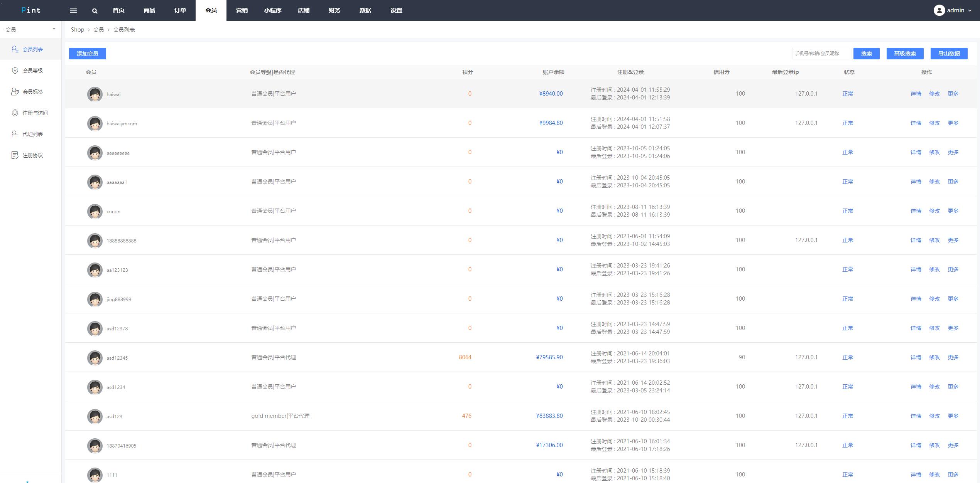Switch to the 订单 top menu
Viewport: 980px width, 483px height.
pos(180,10)
